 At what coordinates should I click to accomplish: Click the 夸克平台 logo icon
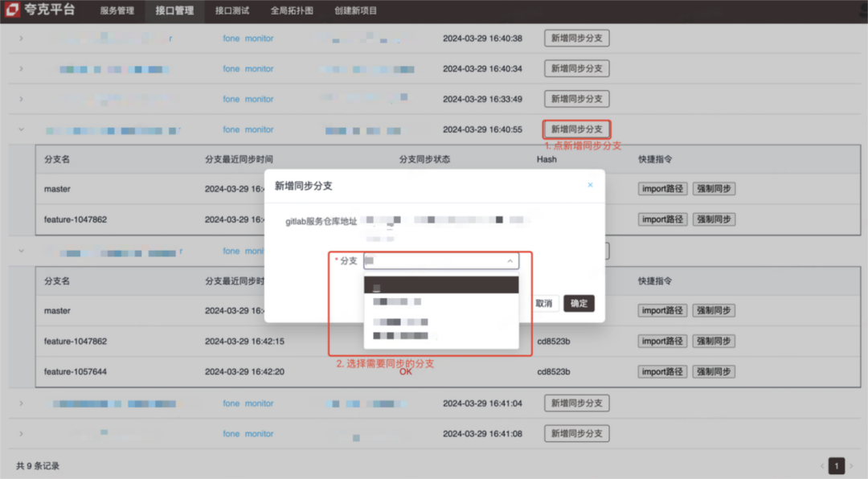12,10
